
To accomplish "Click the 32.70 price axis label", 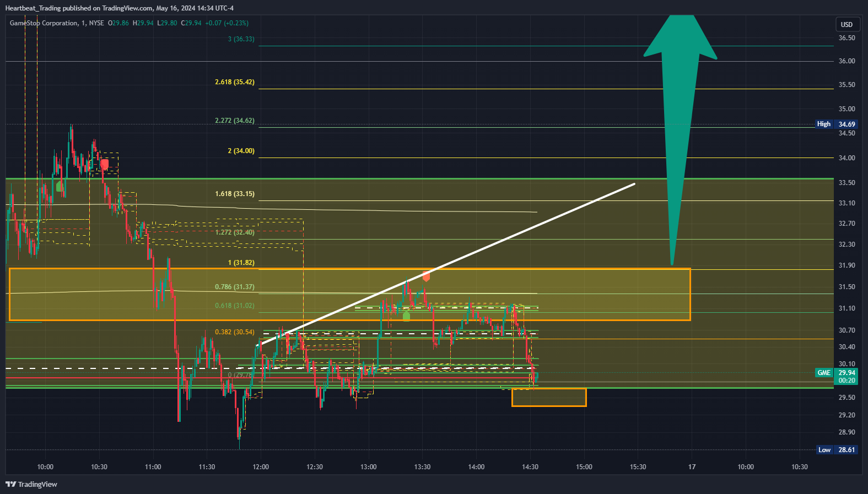I will tap(847, 224).
